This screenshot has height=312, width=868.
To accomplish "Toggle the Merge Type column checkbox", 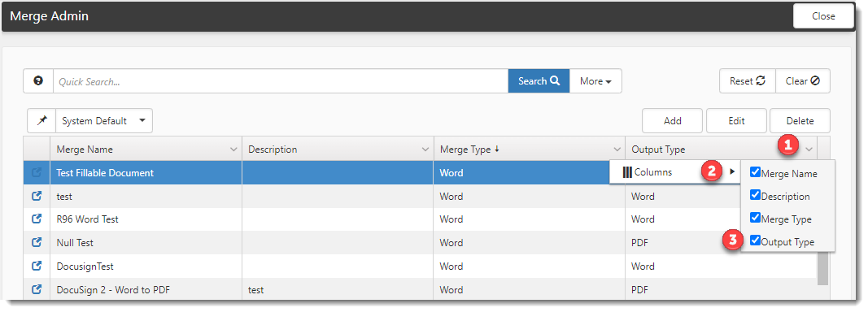I will coord(755,218).
